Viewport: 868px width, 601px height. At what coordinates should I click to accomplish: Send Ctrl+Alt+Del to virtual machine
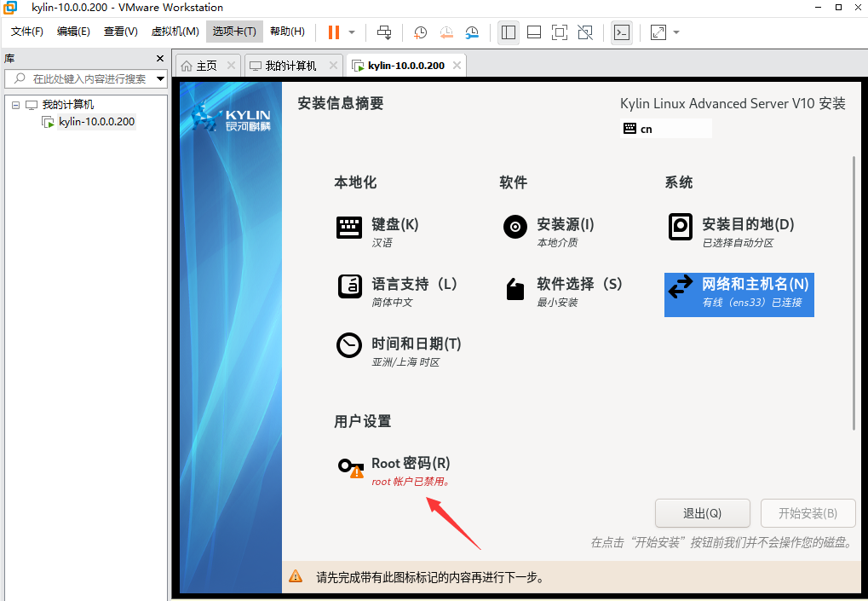384,32
